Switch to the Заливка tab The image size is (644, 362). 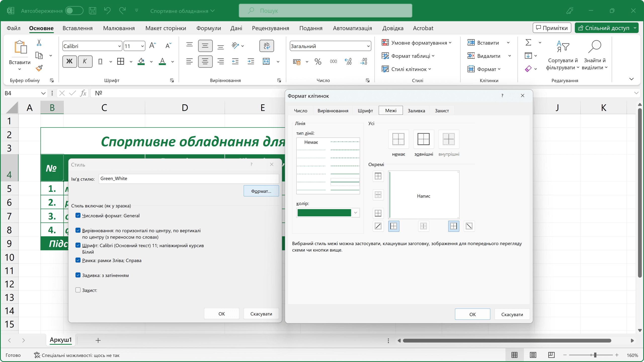click(416, 110)
